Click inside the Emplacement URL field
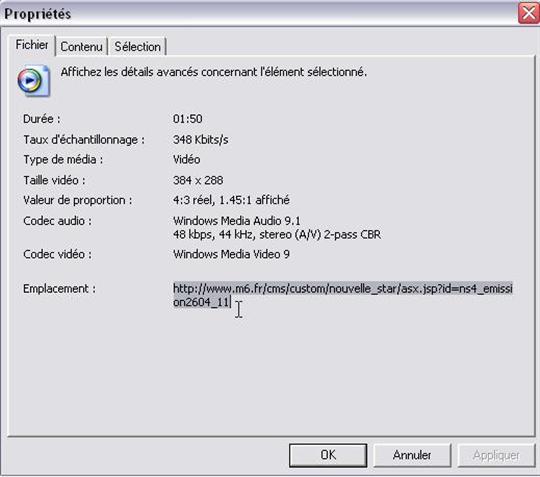540x477 pixels. click(x=343, y=295)
